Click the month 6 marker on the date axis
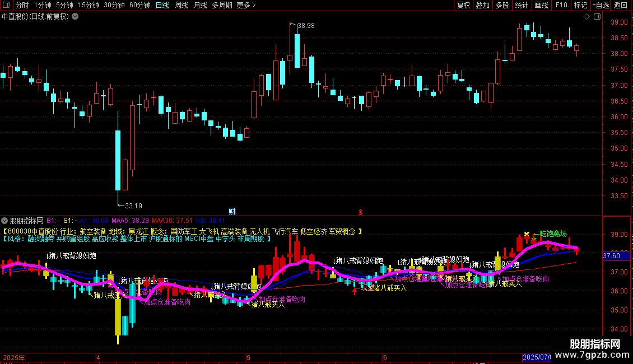The image size is (633, 364). coord(385,357)
